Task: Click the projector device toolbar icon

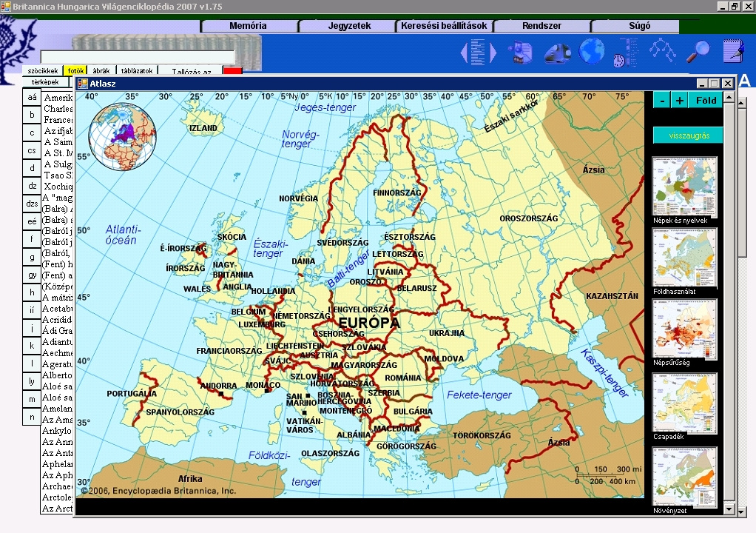Action: pos(557,52)
